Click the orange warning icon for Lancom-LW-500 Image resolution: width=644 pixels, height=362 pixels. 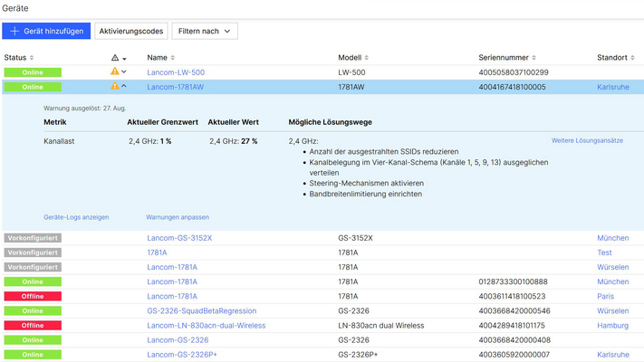[114, 72]
